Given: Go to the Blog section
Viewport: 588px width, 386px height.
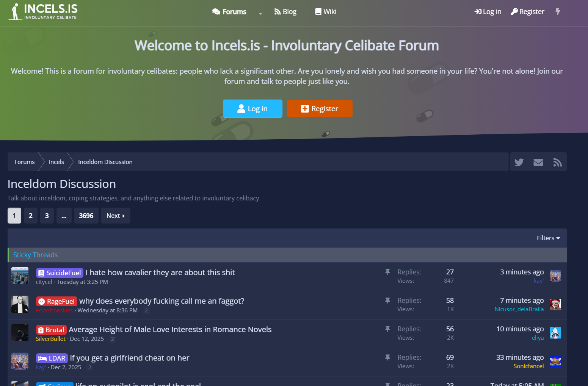Looking at the screenshot, I should coord(285,12).
